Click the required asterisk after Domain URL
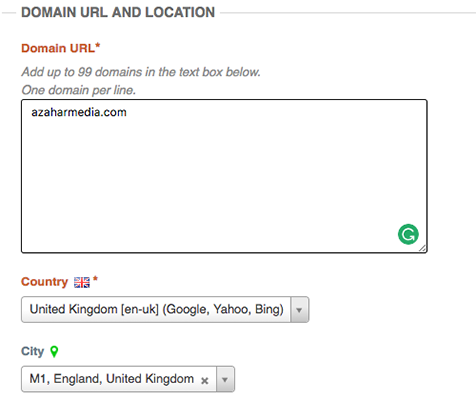Viewport: 476px width, 400px height. coord(98,46)
